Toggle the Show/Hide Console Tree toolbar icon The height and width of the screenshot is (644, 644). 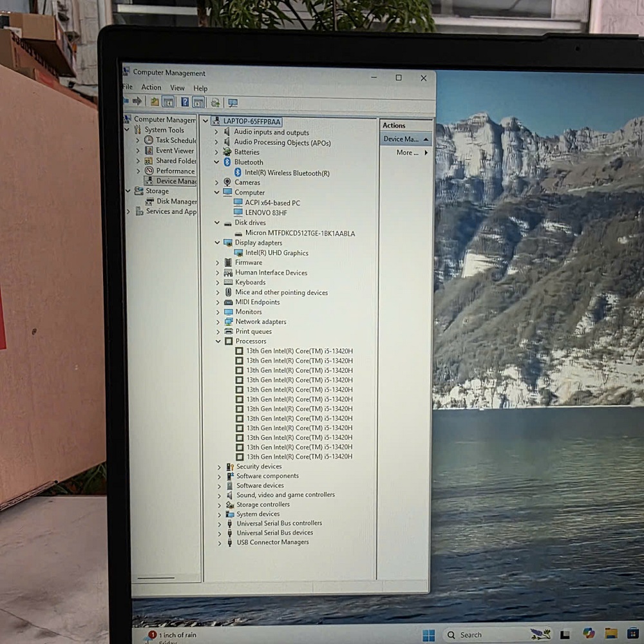click(168, 102)
